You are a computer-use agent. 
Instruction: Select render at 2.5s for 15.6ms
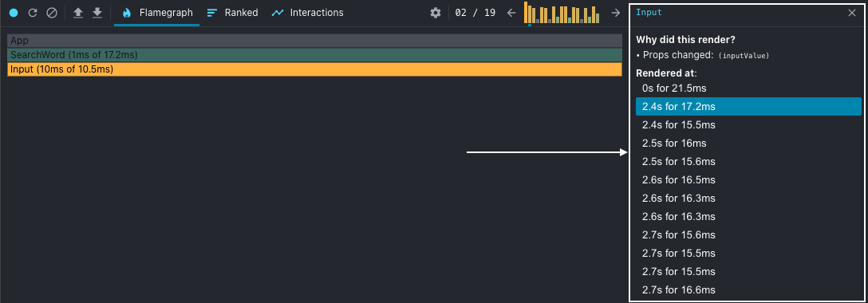point(748,161)
